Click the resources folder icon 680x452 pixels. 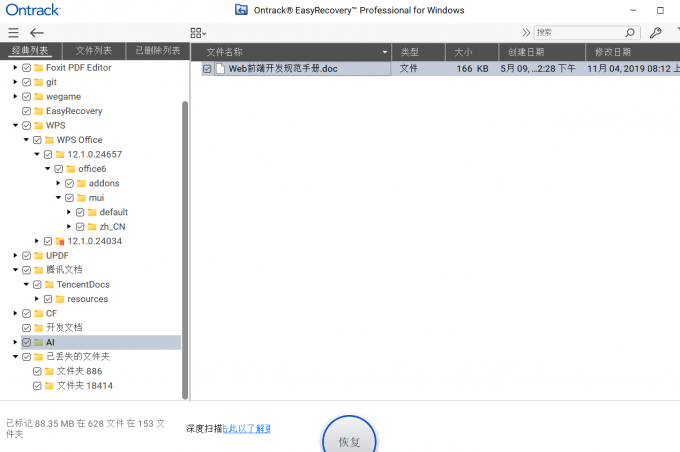click(x=60, y=299)
